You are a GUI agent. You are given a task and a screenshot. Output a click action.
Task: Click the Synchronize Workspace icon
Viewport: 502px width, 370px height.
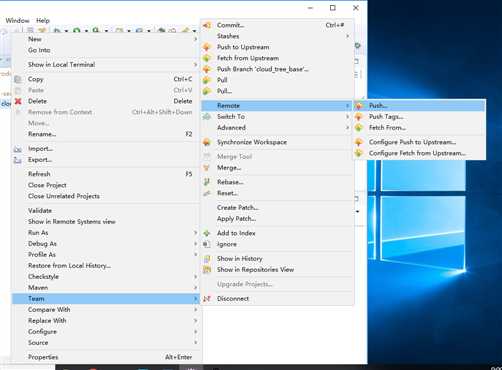point(207,142)
